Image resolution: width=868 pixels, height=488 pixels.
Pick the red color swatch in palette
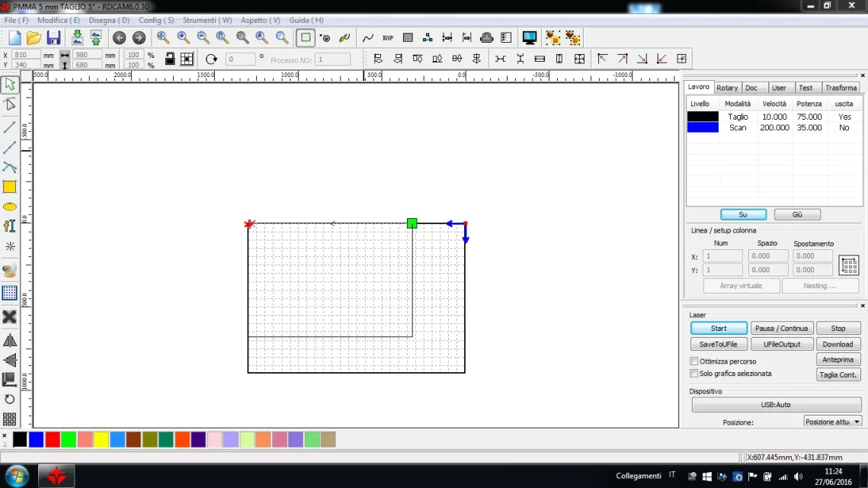coord(53,440)
